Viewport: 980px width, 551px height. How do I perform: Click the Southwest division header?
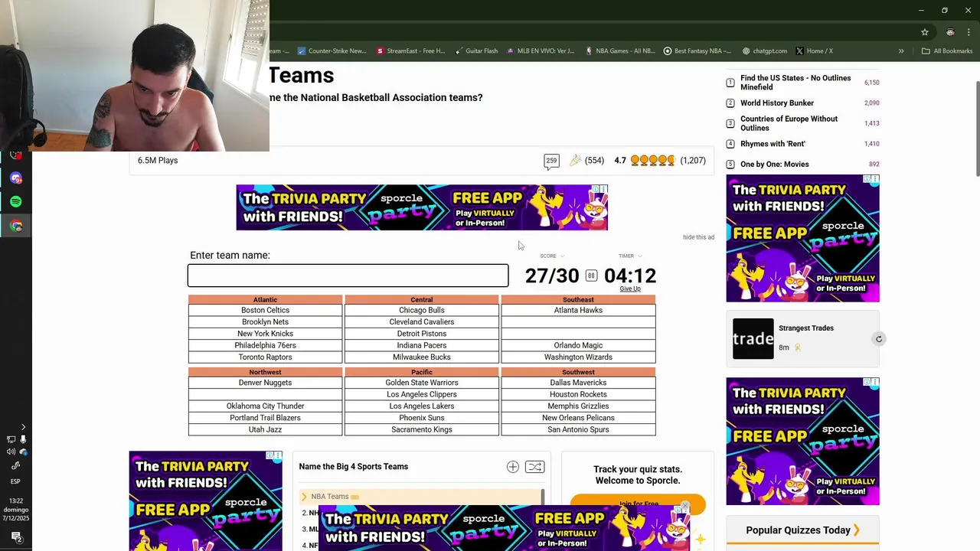coord(578,372)
